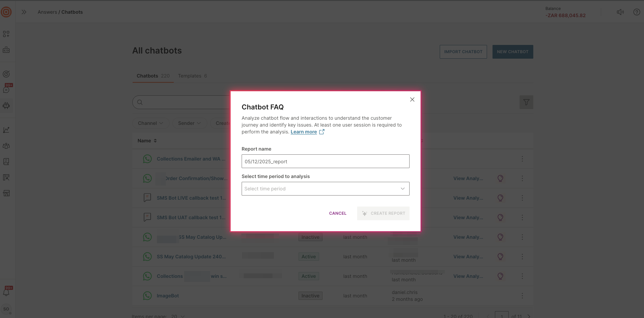The image size is (644, 318).
Task: Open SS May Catalog Update 240 chatbot
Action: (x=191, y=257)
